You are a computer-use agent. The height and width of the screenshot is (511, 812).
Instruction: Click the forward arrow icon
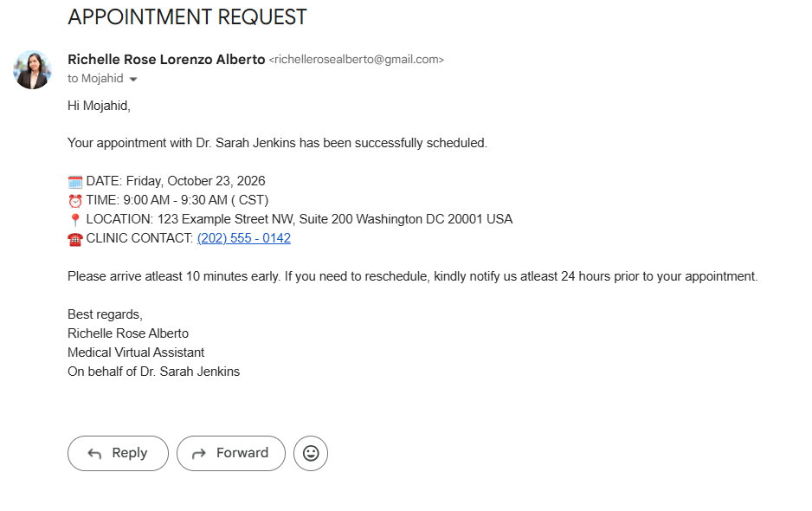point(199,454)
